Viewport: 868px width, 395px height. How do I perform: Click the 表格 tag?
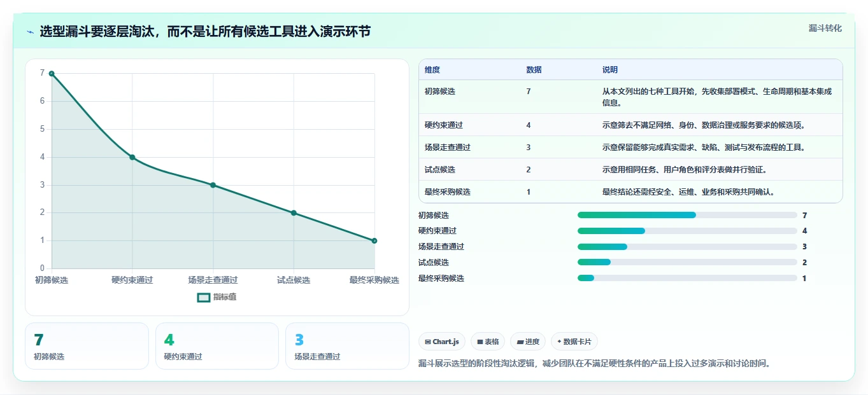(488, 342)
